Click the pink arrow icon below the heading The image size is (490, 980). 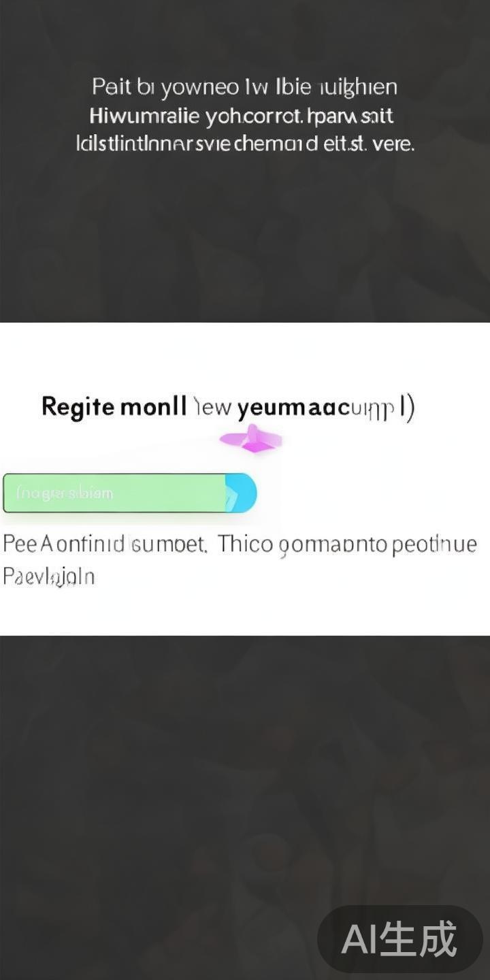pos(251,440)
